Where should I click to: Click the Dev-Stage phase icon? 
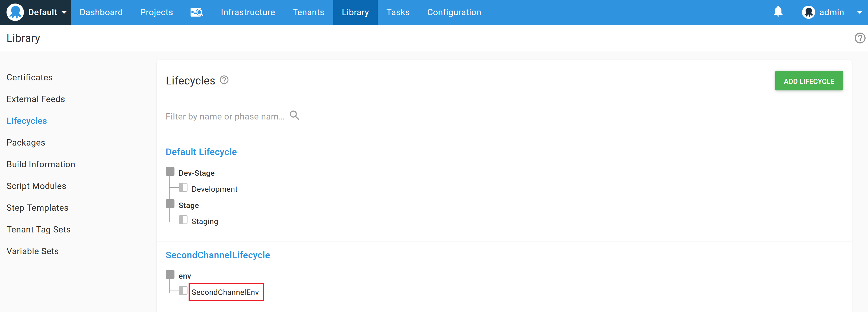[x=170, y=172]
